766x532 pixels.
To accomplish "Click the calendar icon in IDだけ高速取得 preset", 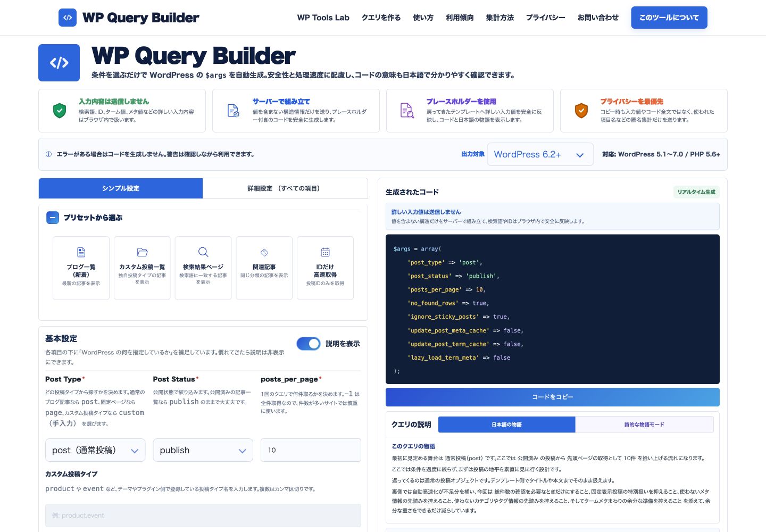I will (325, 252).
